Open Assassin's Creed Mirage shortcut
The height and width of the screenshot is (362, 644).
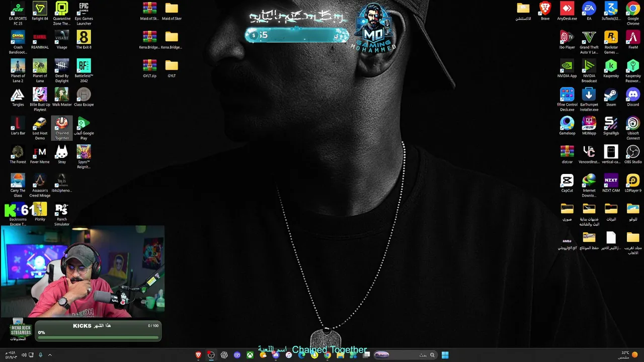[40, 186]
